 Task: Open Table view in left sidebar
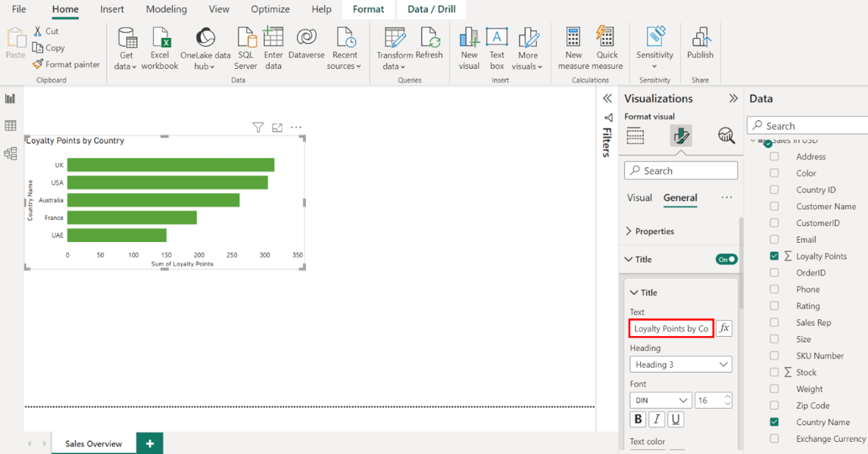tap(11, 126)
